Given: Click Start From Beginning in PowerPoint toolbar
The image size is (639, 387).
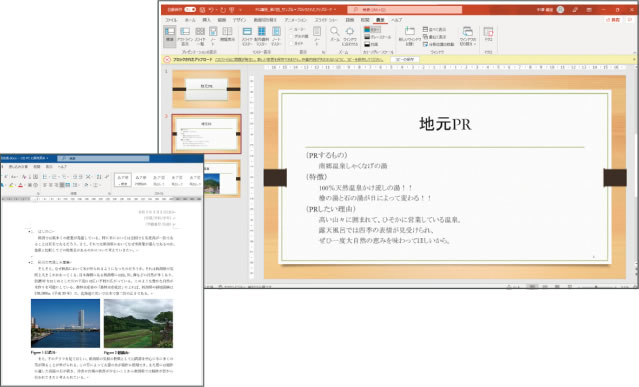Looking at the screenshot, I should [231, 9].
